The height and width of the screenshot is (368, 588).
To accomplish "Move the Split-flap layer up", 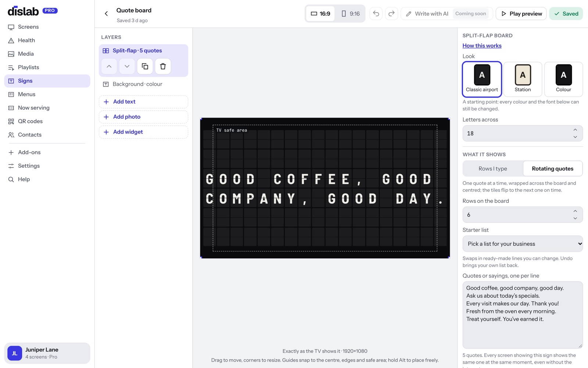I will [109, 66].
